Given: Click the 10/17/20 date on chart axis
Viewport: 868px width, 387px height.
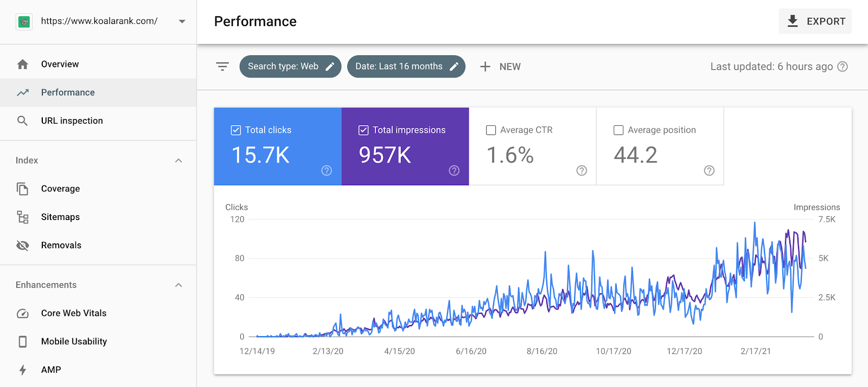Looking at the screenshot, I should pos(614,351).
